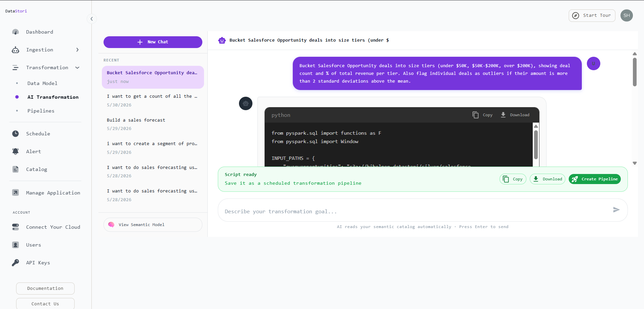The image size is (644, 309).
Task: Click the Schedule clock icon
Action: 15,134
